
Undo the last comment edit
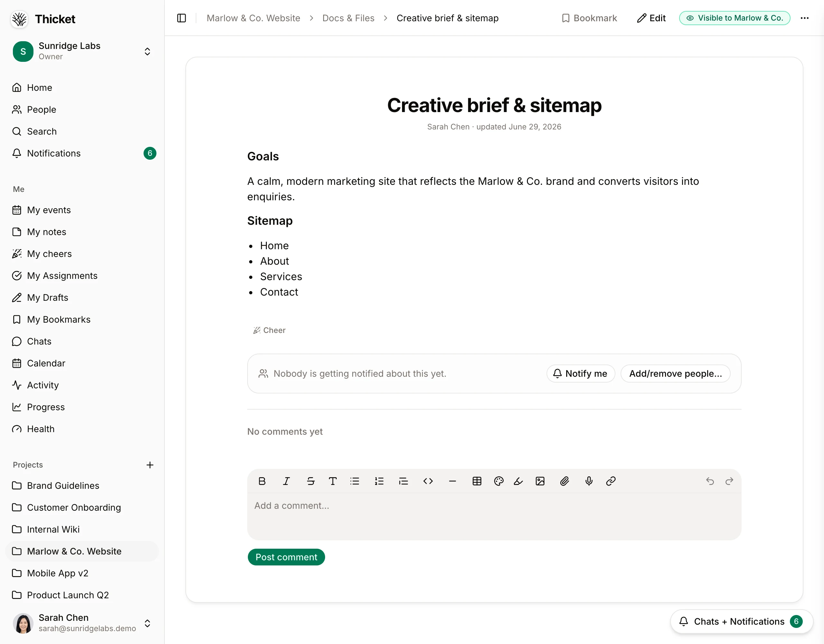click(710, 481)
